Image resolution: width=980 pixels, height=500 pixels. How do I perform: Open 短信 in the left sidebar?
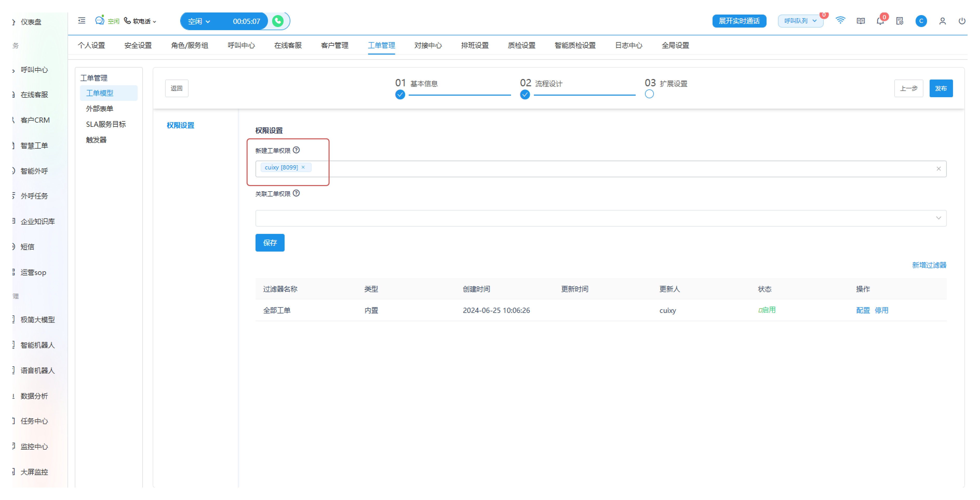(27, 247)
